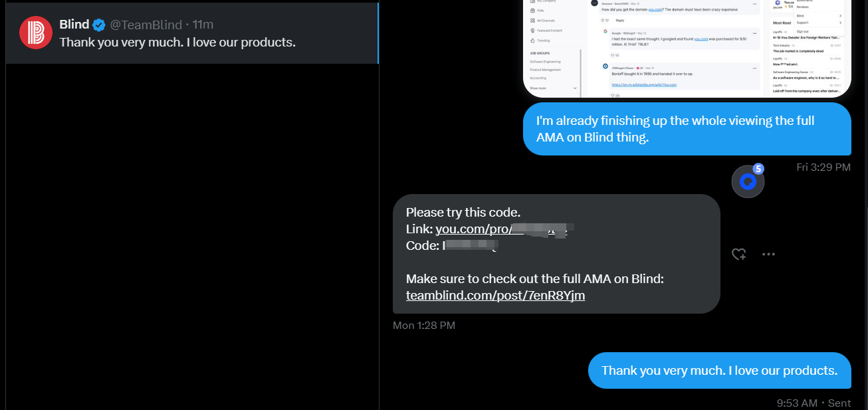Image resolution: width=868 pixels, height=410 pixels.
Task: Click the redacted Code line in the message
Action: pyautogui.click(x=452, y=246)
